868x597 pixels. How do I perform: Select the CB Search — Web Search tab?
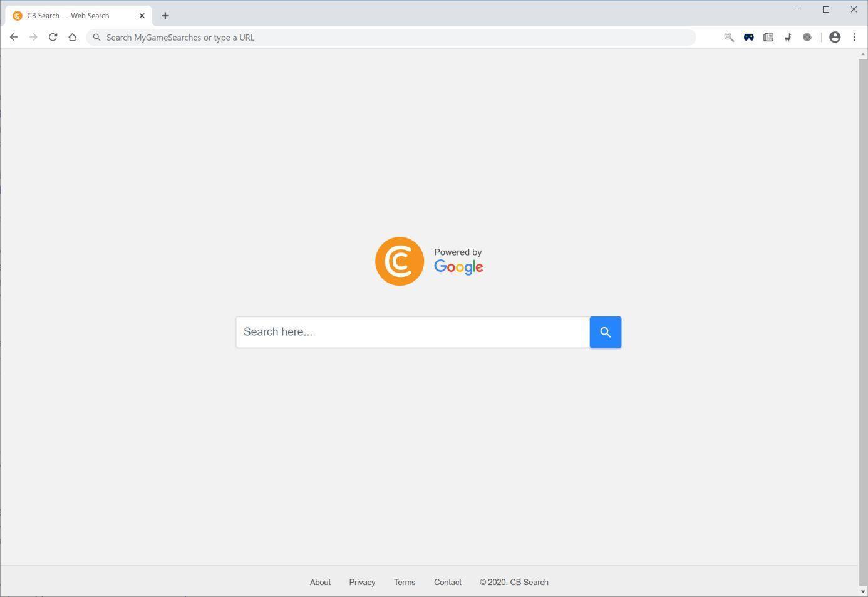point(79,16)
